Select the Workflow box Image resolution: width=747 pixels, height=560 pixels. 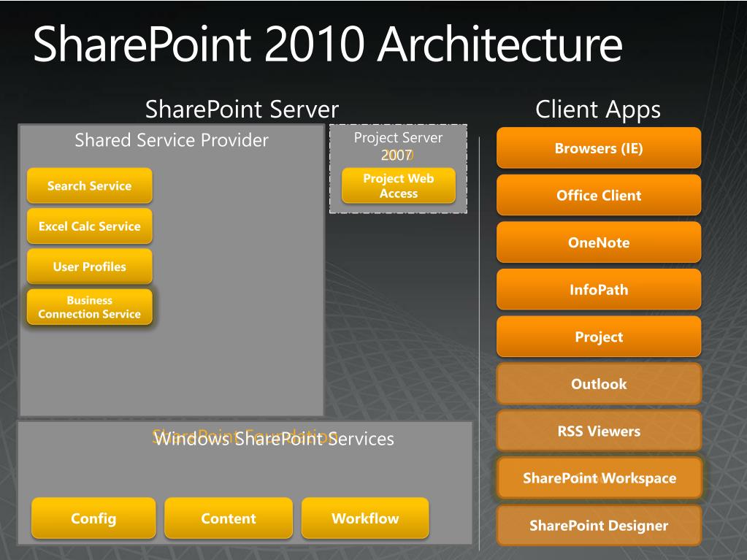tap(365, 518)
